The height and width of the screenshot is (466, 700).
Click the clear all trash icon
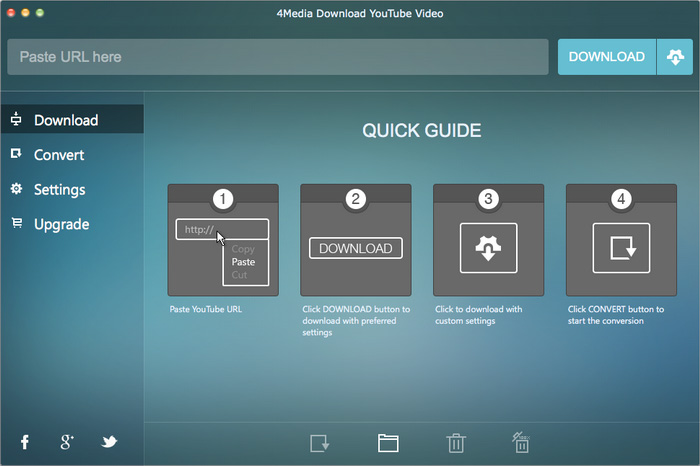pos(520,442)
